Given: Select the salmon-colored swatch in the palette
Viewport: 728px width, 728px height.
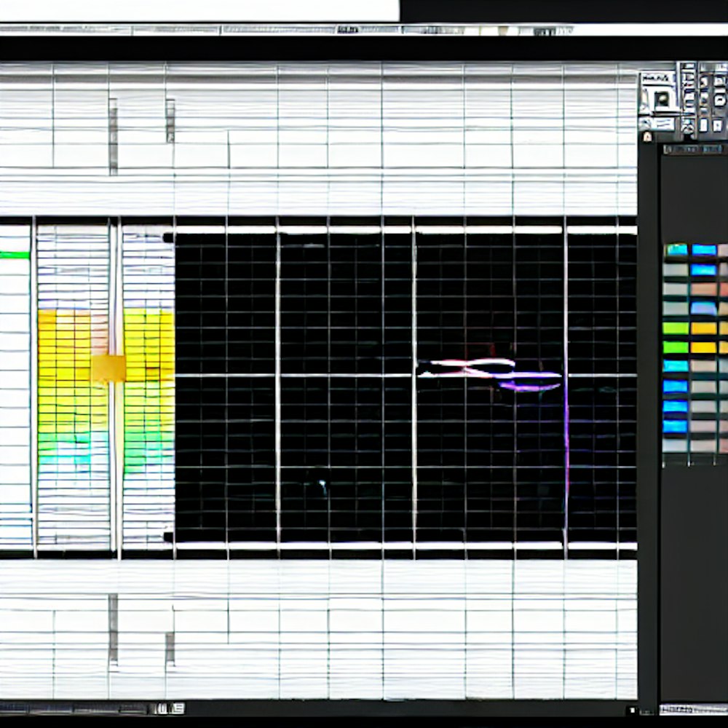Looking at the screenshot, I should (x=703, y=289).
